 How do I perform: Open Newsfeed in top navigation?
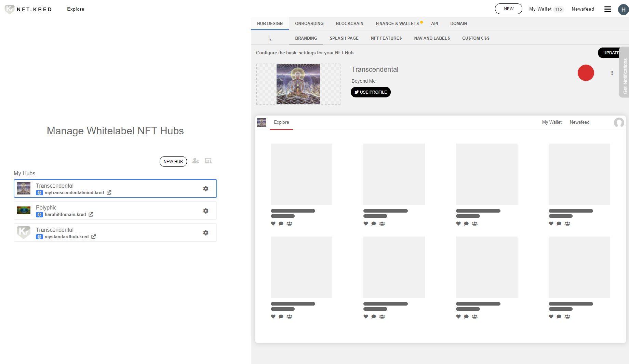click(583, 9)
